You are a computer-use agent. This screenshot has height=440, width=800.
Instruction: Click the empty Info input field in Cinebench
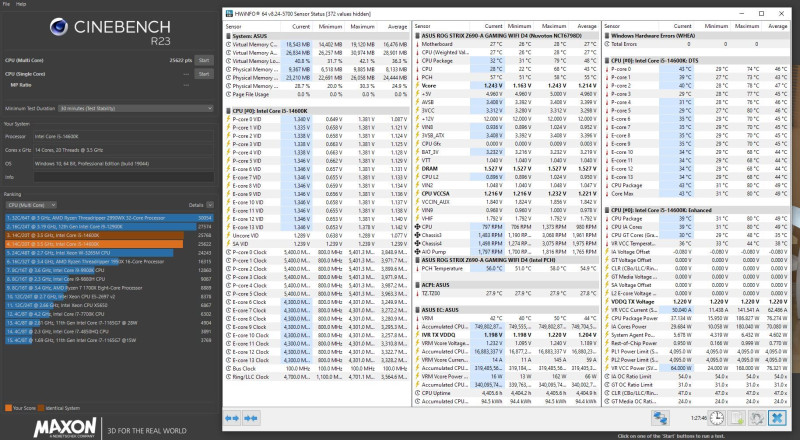click(124, 177)
